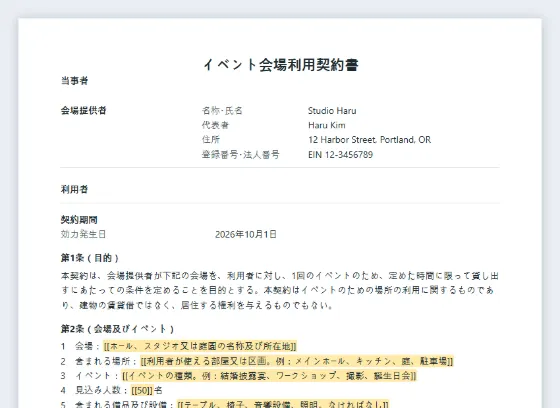560x408 pixels.
Task: Click the 見込み人数 item label
Action: tap(101, 390)
